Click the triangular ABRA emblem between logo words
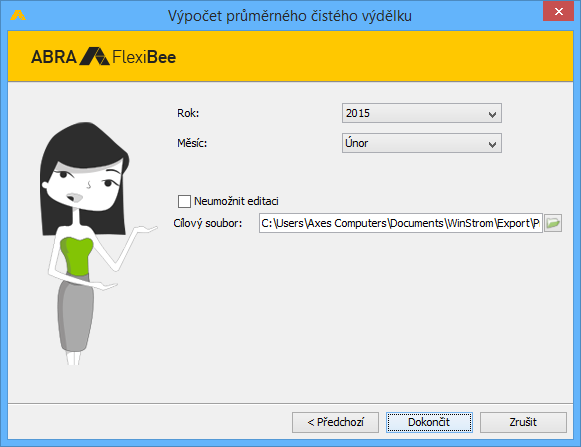The height and width of the screenshot is (447, 581). click(95, 56)
